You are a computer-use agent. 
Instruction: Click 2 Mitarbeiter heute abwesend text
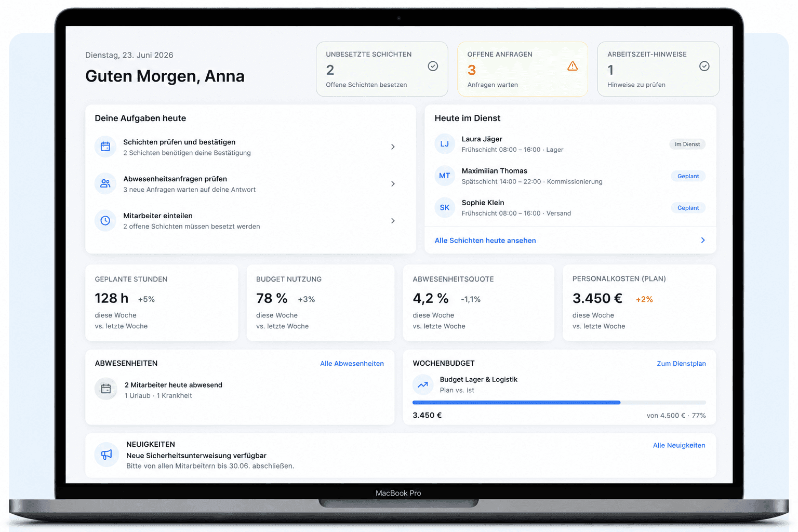point(174,385)
